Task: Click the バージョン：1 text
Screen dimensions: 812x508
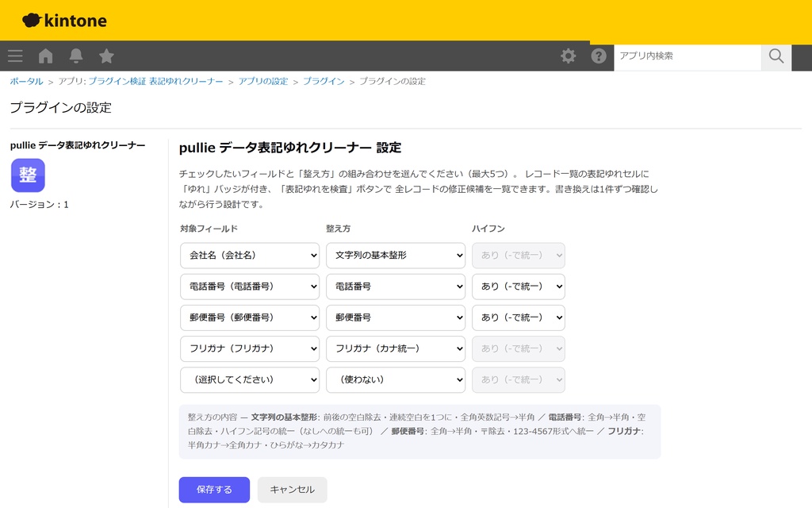Action: pos(40,205)
